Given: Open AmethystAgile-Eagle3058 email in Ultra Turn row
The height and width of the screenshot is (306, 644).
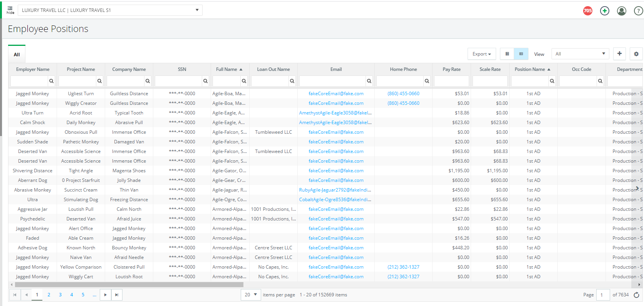Looking at the screenshot, I should tap(335, 113).
